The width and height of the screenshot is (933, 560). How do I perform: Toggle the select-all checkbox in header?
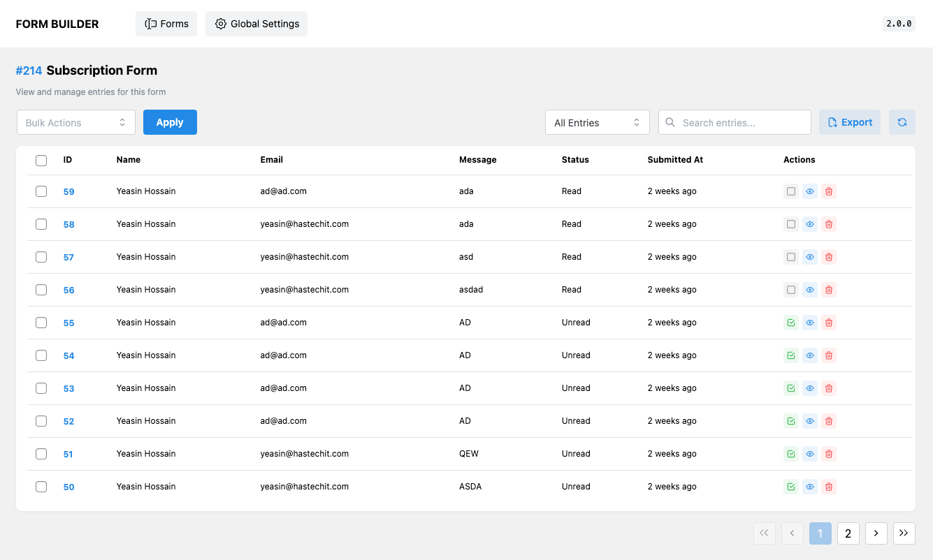pyautogui.click(x=41, y=161)
